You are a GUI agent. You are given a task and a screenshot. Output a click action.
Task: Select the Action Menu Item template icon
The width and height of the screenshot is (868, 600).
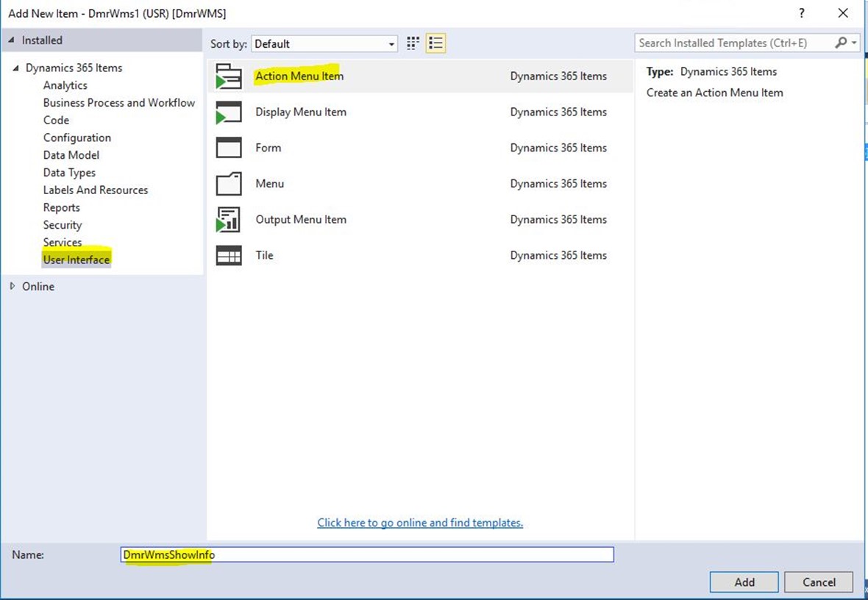point(229,76)
